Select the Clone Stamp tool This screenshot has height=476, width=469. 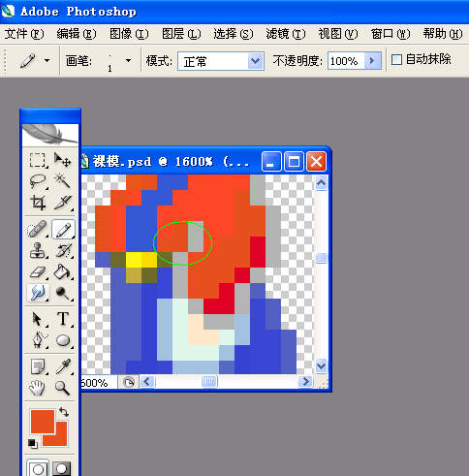point(38,251)
